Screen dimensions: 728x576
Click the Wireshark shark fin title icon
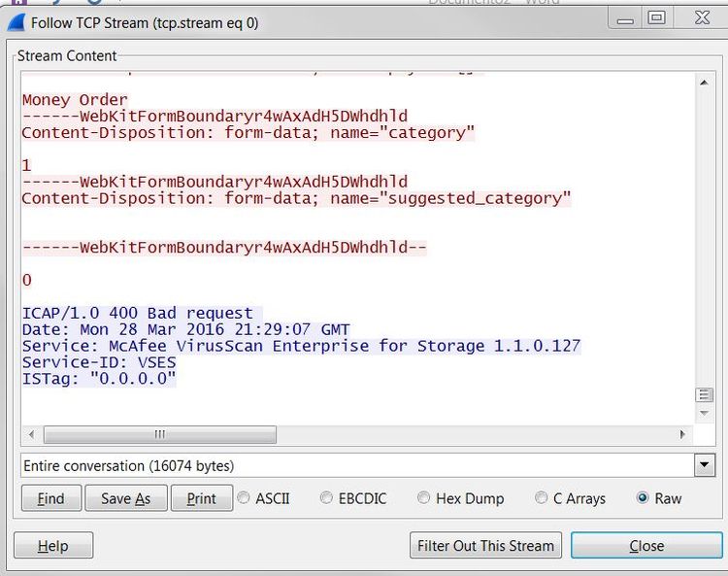coord(17,22)
